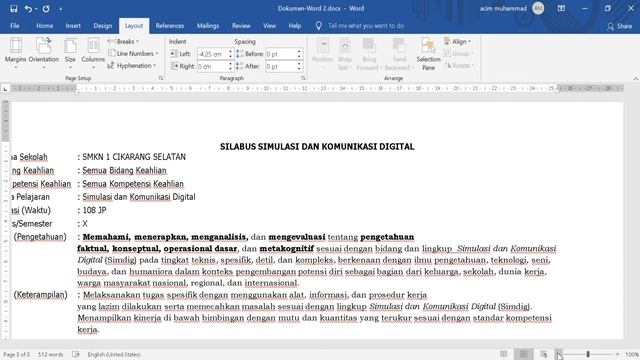This screenshot has width=640, height=360.
Task: Open the Customize Quick Access Toolbar arrow
Action: [60, 9]
